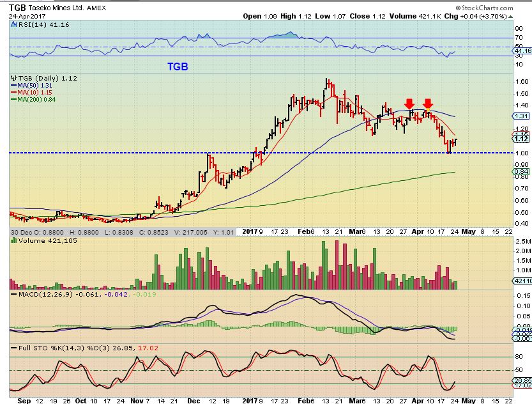This screenshot has width=532, height=404.
Task: Click the '30 Dec O: 0.8800' readout
Action: pyautogui.click(x=37, y=232)
